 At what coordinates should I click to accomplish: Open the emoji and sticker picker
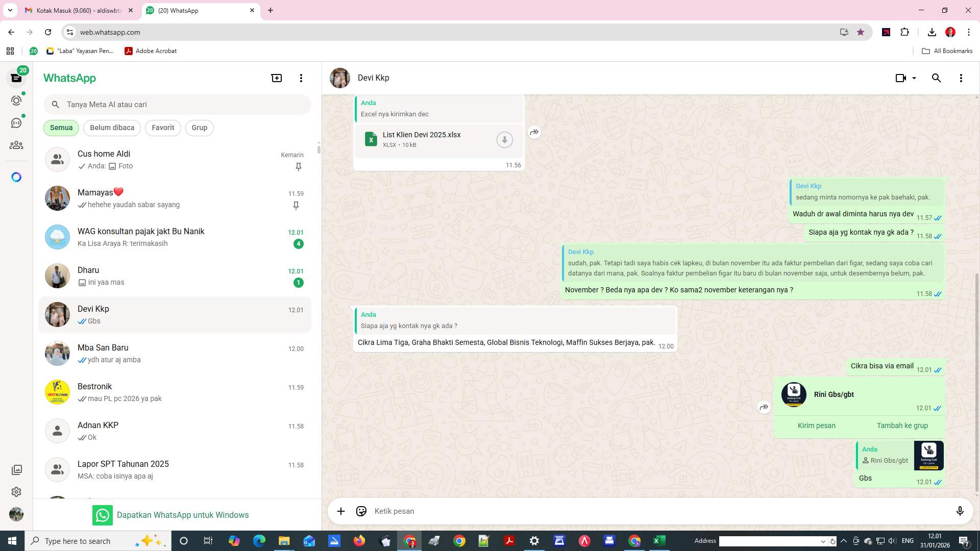[x=361, y=511]
